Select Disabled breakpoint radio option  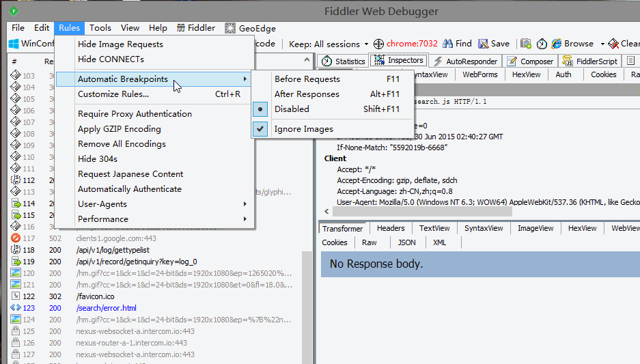point(333,109)
